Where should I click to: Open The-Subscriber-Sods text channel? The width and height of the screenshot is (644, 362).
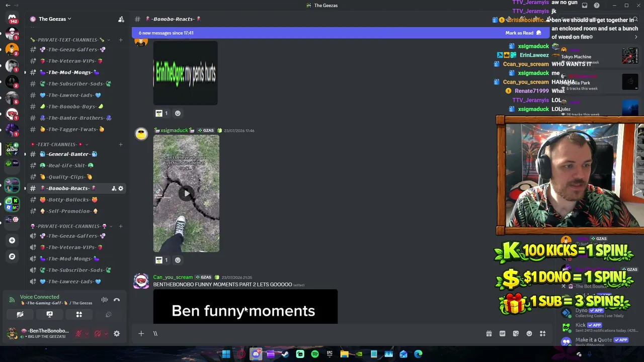[75, 84]
